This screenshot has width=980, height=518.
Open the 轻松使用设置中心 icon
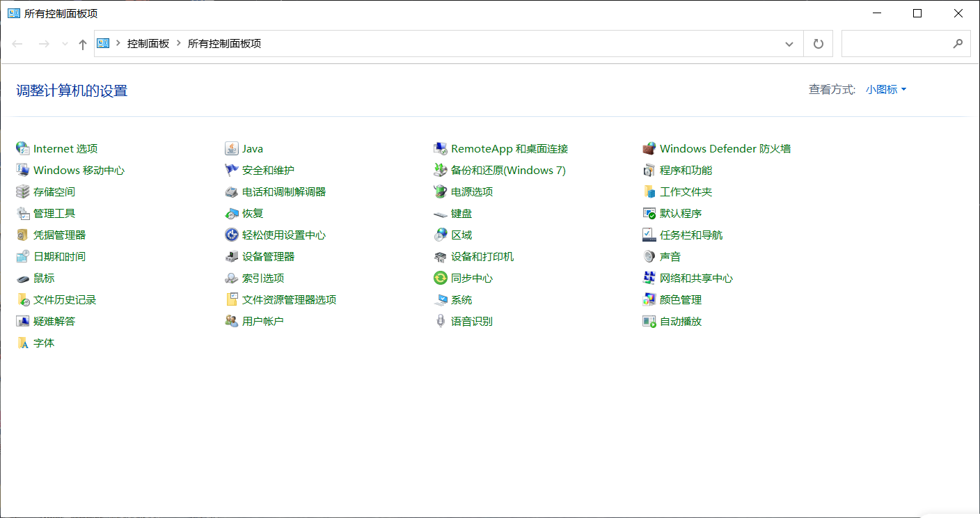click(x=232, y=235)
